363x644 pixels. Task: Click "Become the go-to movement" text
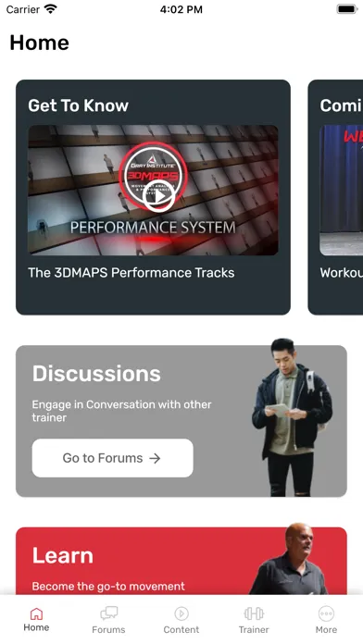tap(108, 586)
